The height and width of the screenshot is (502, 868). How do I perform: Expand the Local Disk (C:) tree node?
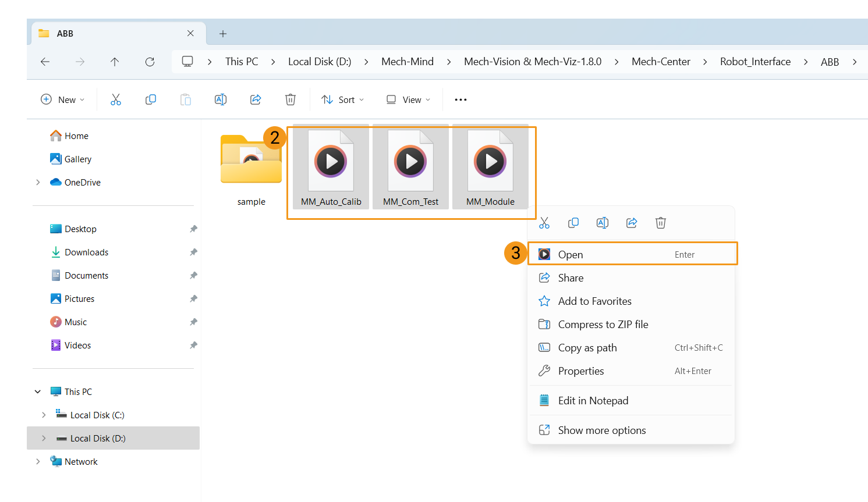44,415
